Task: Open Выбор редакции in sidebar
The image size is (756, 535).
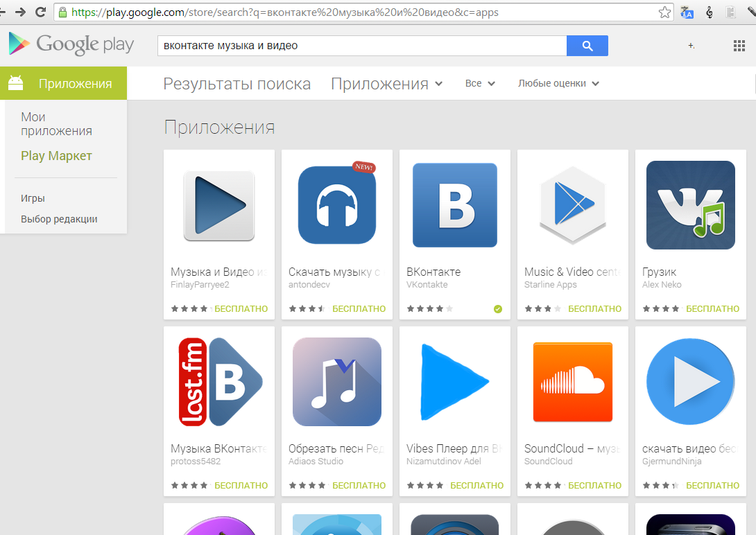Action: [x=59, y=218]
